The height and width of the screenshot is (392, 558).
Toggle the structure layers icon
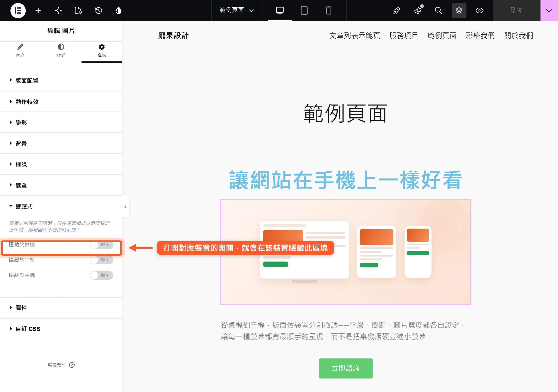click(459, 10)
